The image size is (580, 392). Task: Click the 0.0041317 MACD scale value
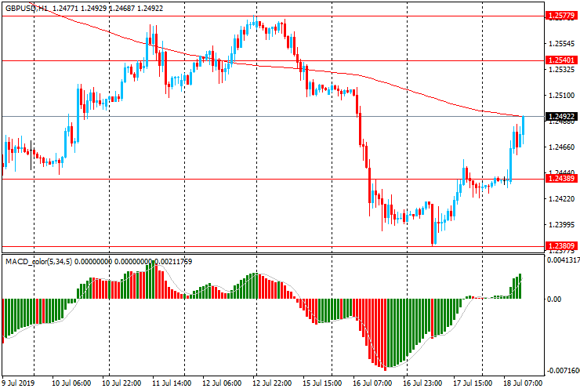pyautogui.click(x=563, y=260)
